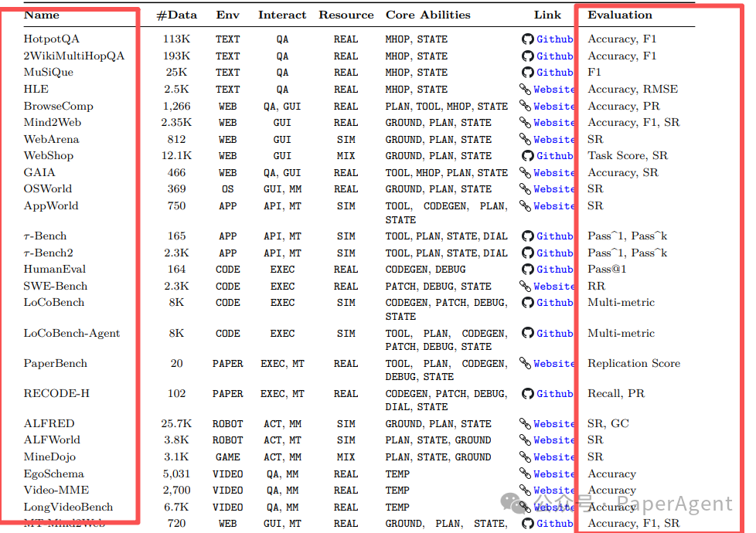Click the '25.7K' data count cell
This screenshot has width=756, height=533.
pyautogui.click(x=176, y=423)
